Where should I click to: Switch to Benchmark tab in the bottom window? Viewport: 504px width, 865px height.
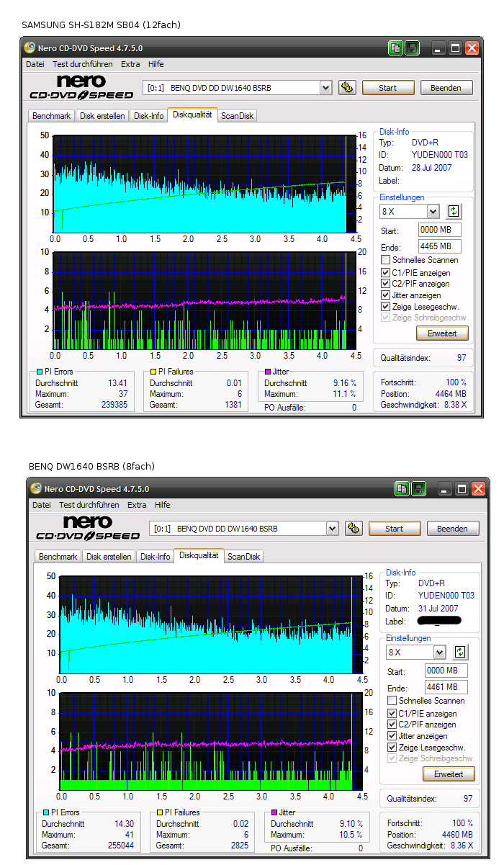58,557
